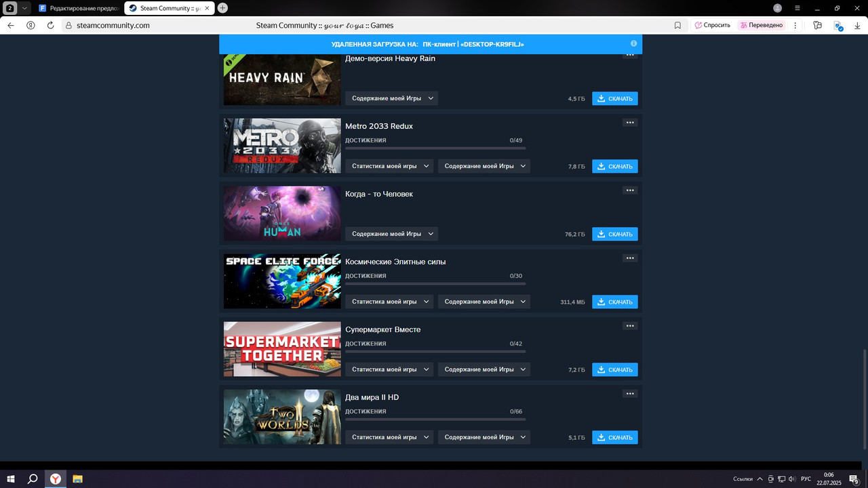The height and width of the screenshot is (488, 868).
Task: Open the options dots for Metro 2033 Redux
Action: (x=630, y=123)
